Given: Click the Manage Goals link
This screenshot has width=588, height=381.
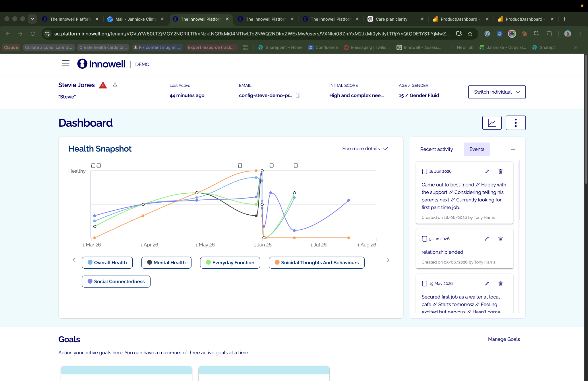Looking at the screenshot, I should [504, 339].
